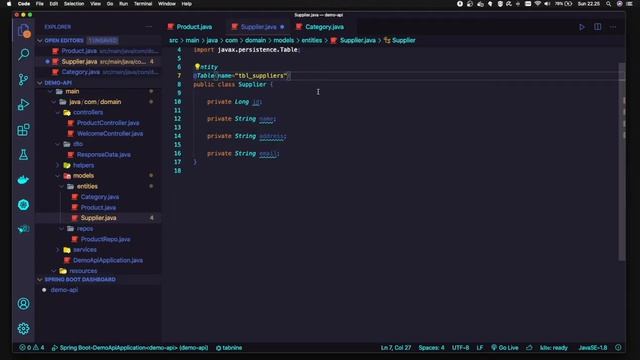Open ResponseData.java in the explorer tree

pyautogui.click(x=104, y=155)
